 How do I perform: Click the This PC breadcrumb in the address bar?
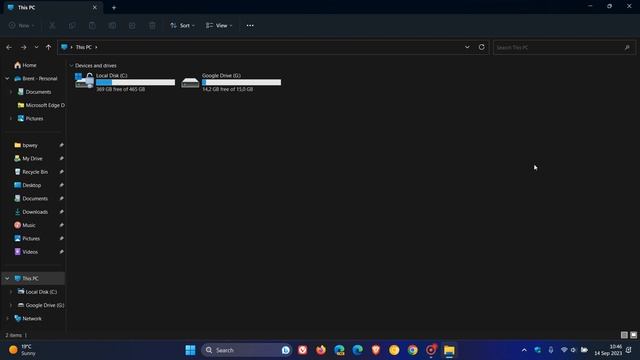coord(83,47)
